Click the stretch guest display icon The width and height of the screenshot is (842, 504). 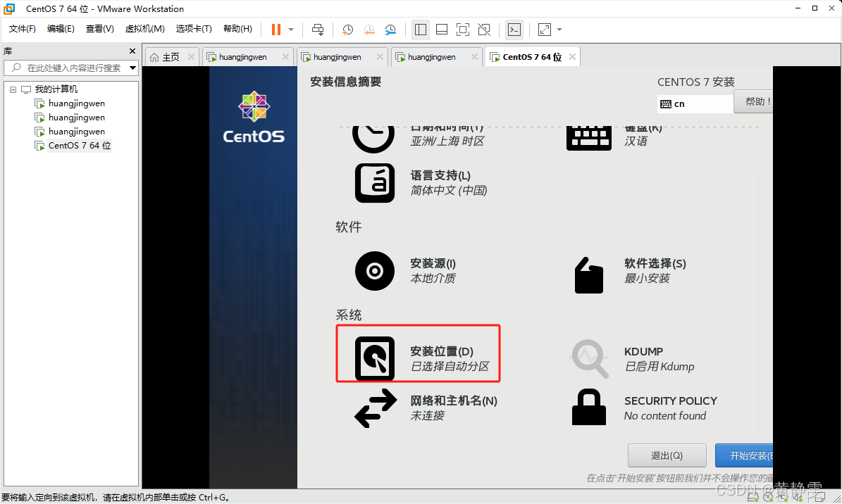point(545,30)
